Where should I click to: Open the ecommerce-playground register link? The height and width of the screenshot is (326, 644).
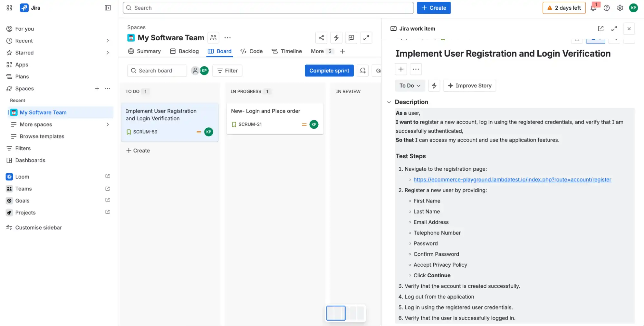tap(512, 180)
